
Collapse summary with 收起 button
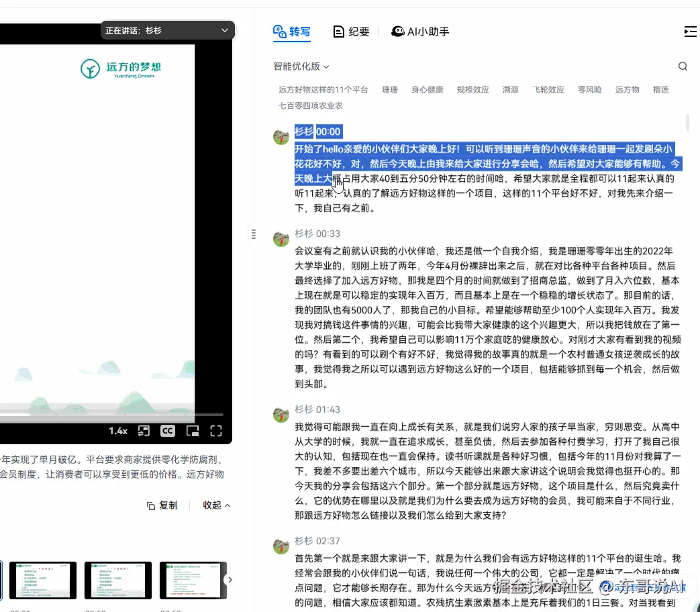[x=217, y=505]
